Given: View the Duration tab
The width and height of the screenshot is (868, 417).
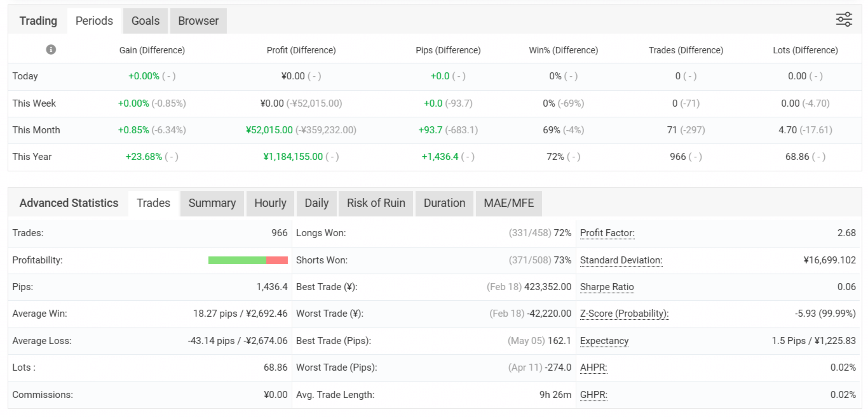Looking at the screenshot, I should 444,203.
